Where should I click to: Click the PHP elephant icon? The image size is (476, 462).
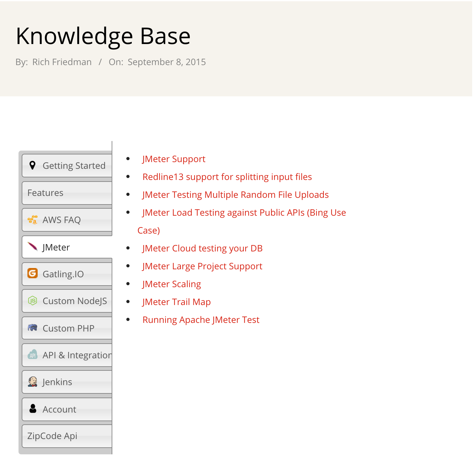click(33, 328)
